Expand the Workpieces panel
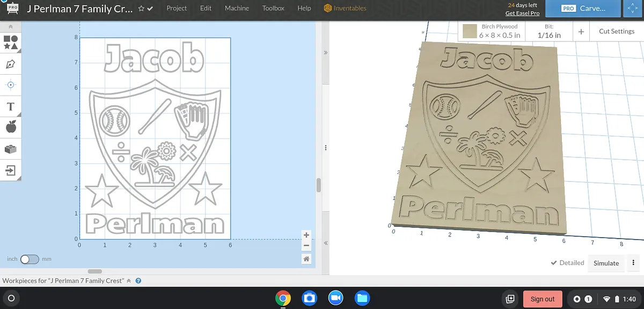Viewport: 644px width, 309px height. coord(129,281)
